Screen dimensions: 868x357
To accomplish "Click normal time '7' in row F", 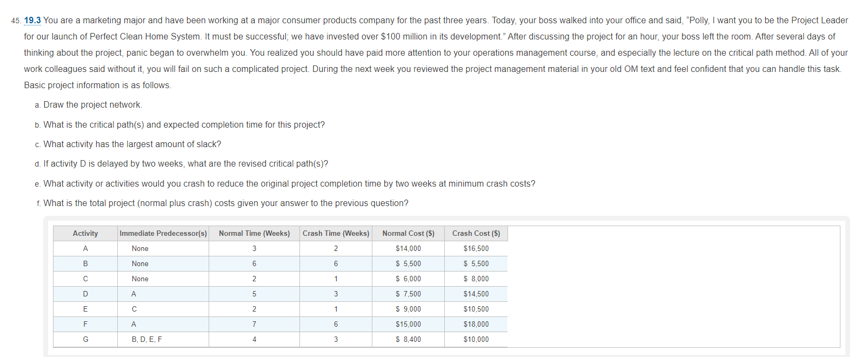I will point(254,325).
